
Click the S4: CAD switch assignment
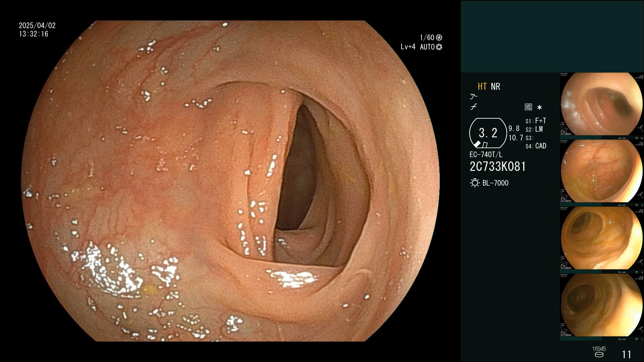(x=536, y=146)
